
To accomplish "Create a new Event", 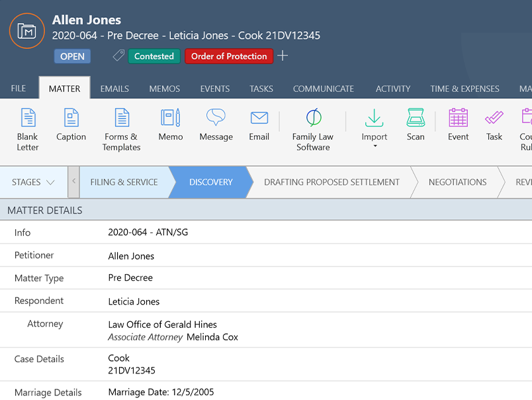I will tap(458, 125).
